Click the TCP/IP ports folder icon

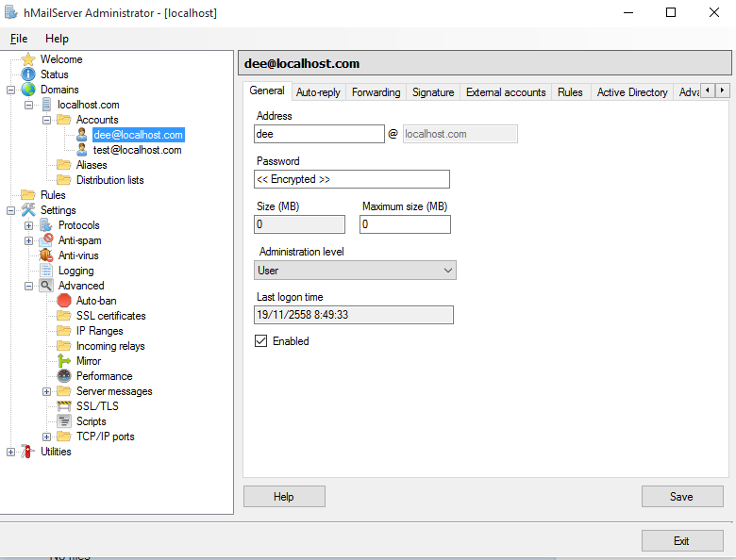point(64,436)
